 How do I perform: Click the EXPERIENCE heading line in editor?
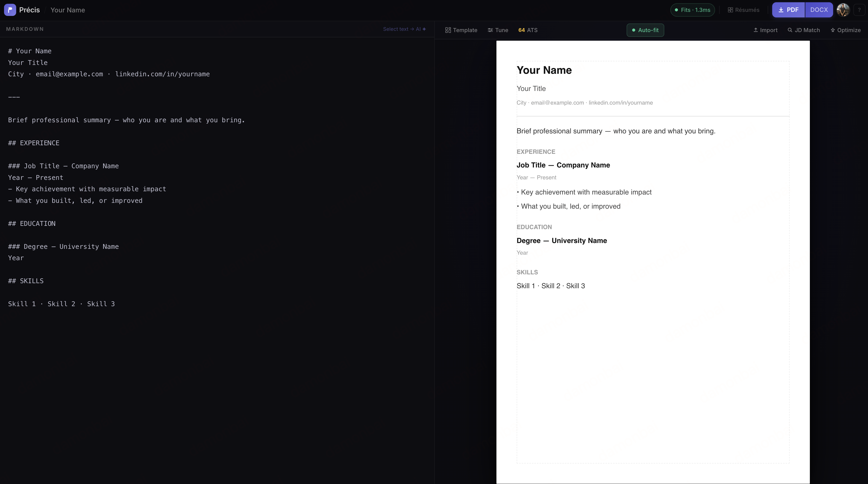click(34, 143)
